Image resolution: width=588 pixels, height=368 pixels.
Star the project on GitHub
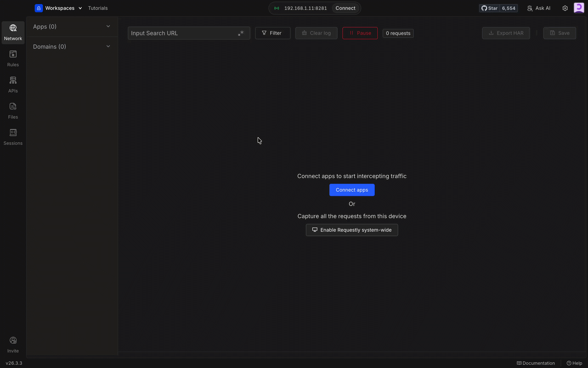[x=490, y=8]
